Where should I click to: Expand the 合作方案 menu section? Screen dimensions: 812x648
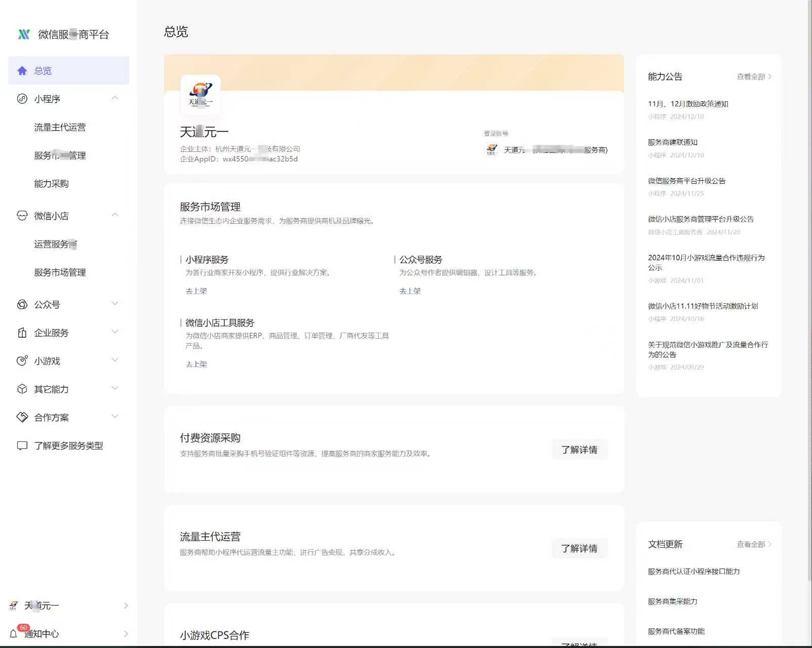[x=115, y=417]
